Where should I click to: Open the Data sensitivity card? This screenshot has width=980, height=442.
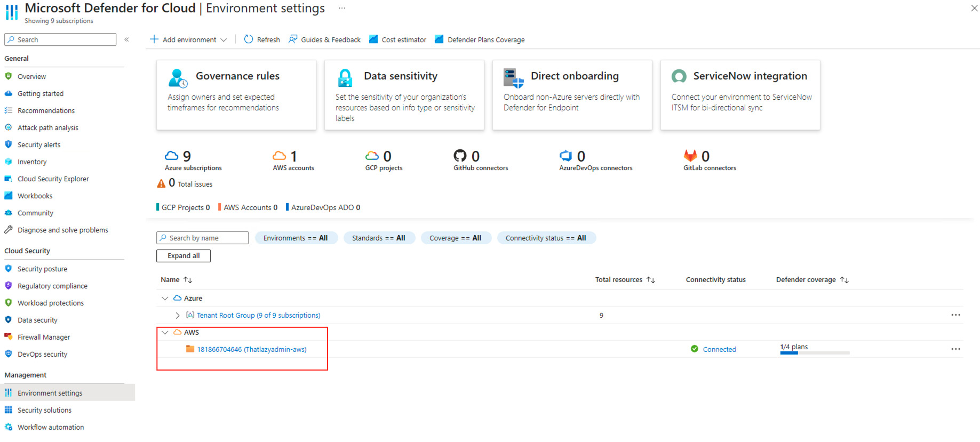click(x=404, y=94)
